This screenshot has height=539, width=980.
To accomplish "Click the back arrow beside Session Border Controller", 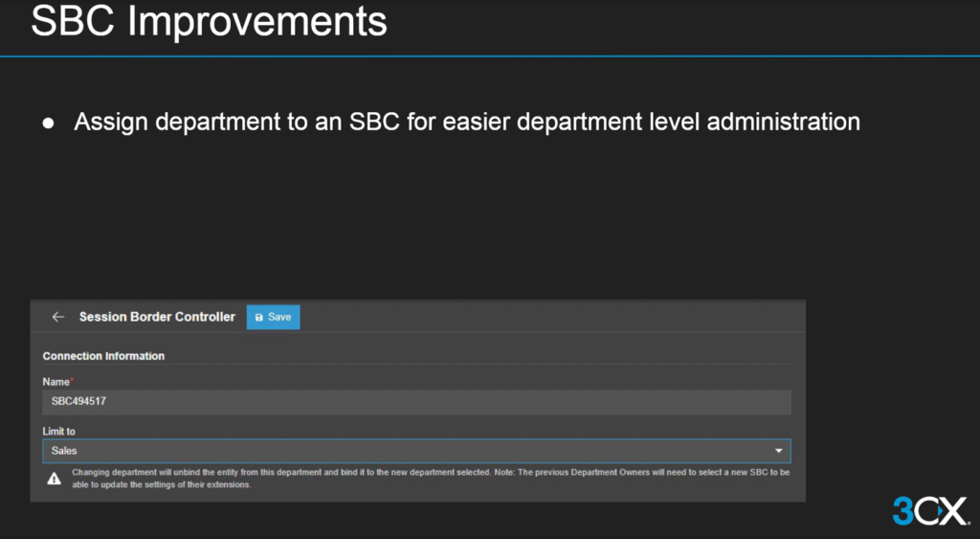I will [58, 317].
